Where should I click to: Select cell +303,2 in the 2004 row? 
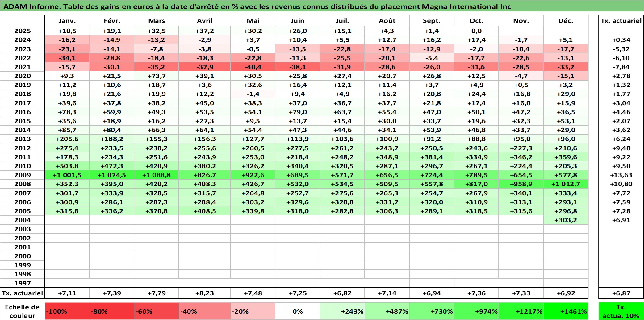point(566,220)
